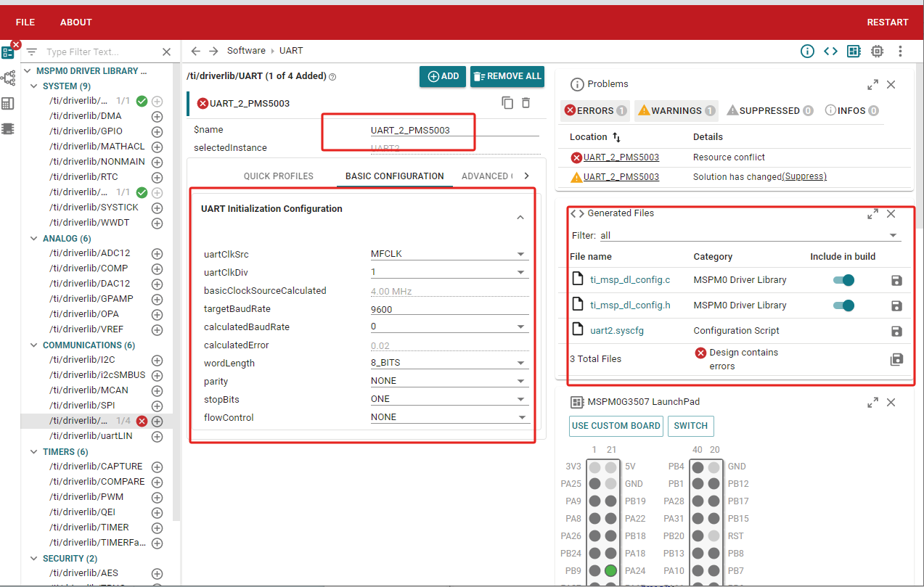Open the calculatedBaudRate dropdown
The width and height of the screenshot is (924, 587).
coord(449,327)
